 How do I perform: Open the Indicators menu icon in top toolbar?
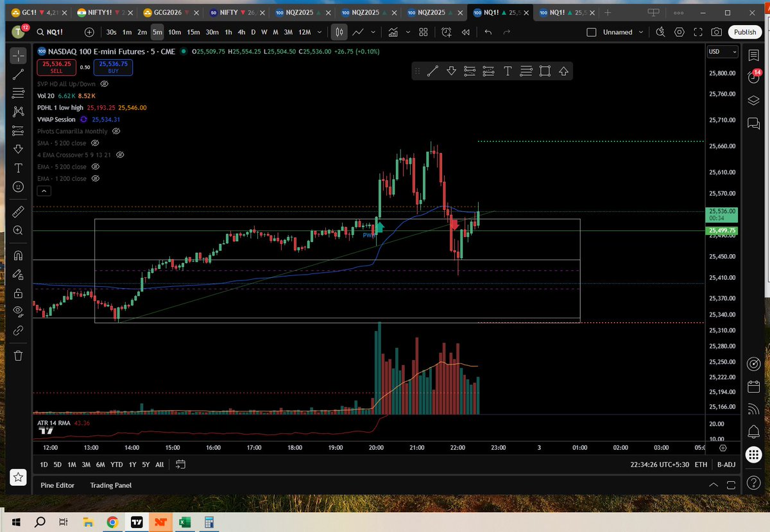click(x=392, y=32)
